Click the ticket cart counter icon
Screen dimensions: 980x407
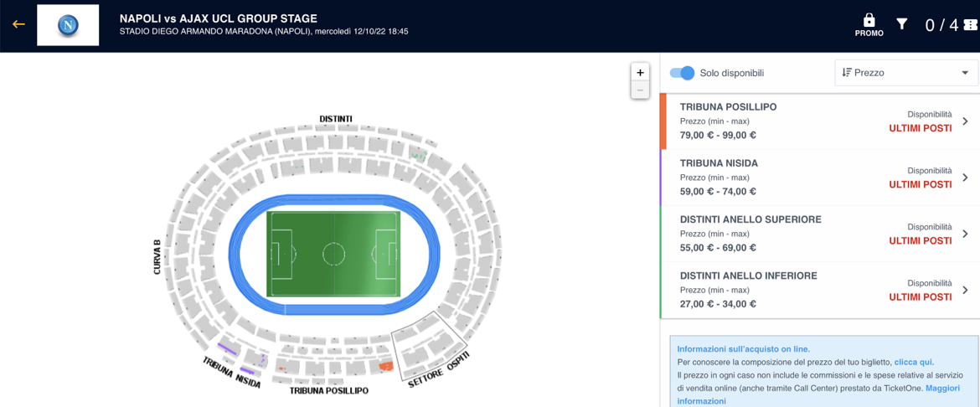970,25
